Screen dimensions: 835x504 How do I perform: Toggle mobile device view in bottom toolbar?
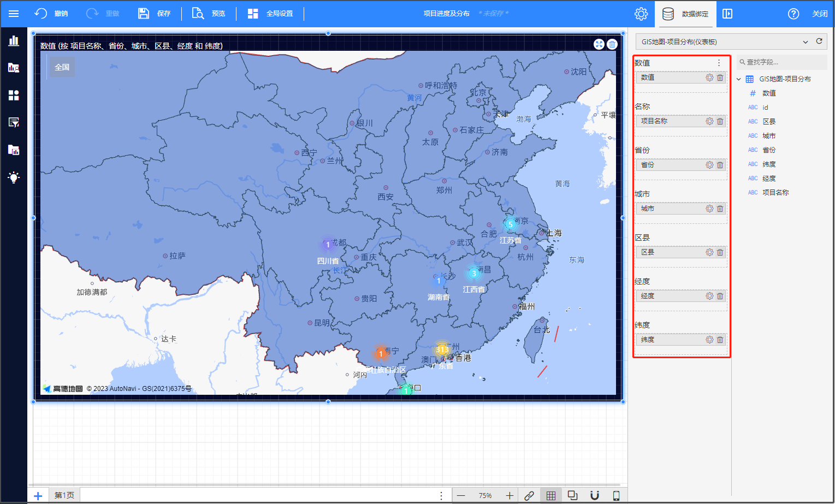tap(616, 495)
